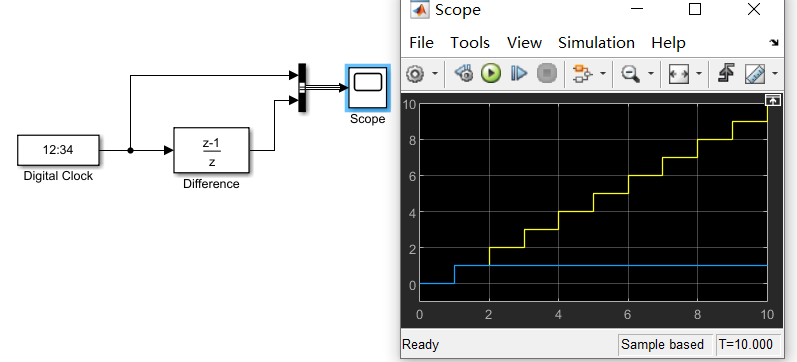Click the MATLAB logo in Scope title bar
The width and height of the screenshot is (797, 362).
point(420,9)
